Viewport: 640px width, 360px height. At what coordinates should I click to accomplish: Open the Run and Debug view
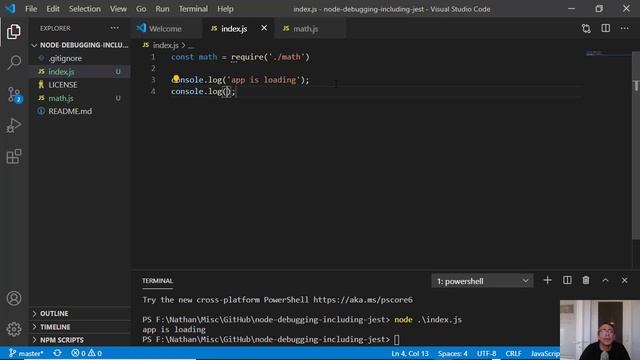pyautogui.click(x=14, y=126)
